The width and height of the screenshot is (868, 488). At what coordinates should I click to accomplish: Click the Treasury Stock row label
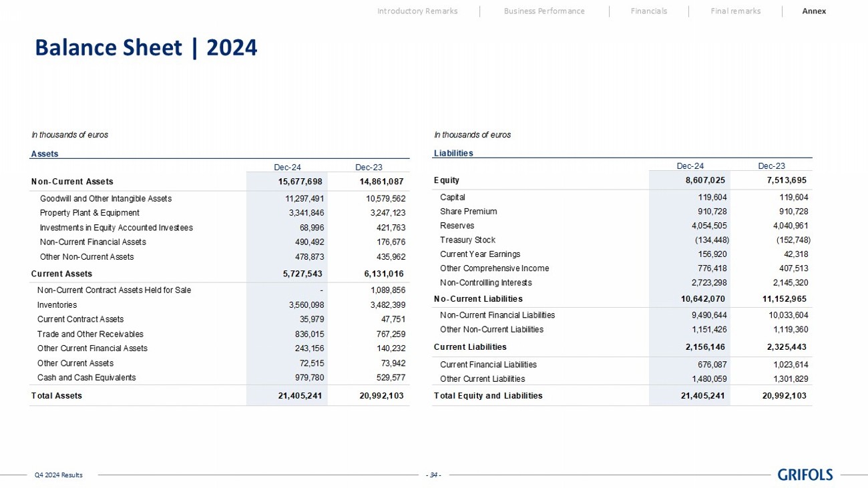[x=467, y=240]
